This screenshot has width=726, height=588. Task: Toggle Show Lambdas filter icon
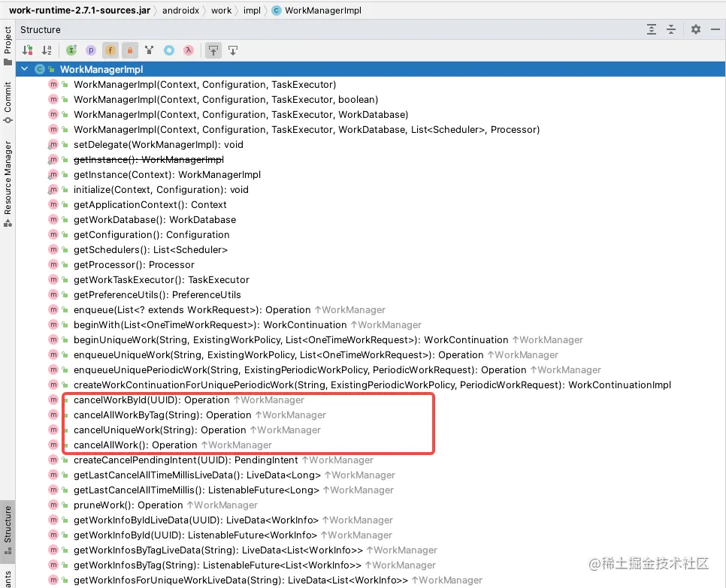(189, 50)
